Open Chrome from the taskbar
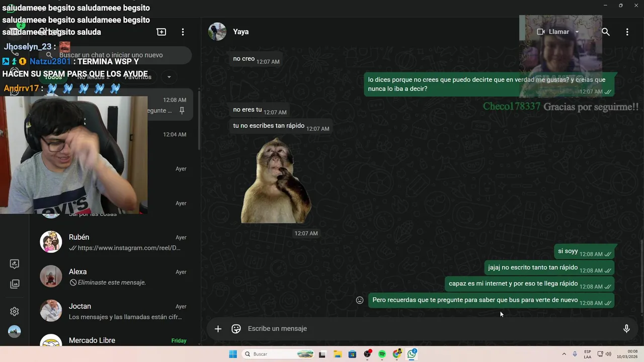644x362 pixels. (397, 354)
